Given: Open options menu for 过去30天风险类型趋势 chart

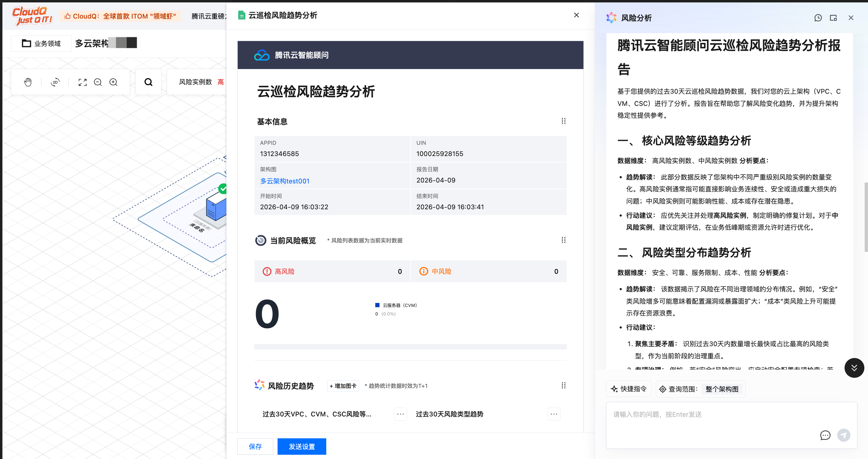Looking at the screenshot, I should click(554, 414).
